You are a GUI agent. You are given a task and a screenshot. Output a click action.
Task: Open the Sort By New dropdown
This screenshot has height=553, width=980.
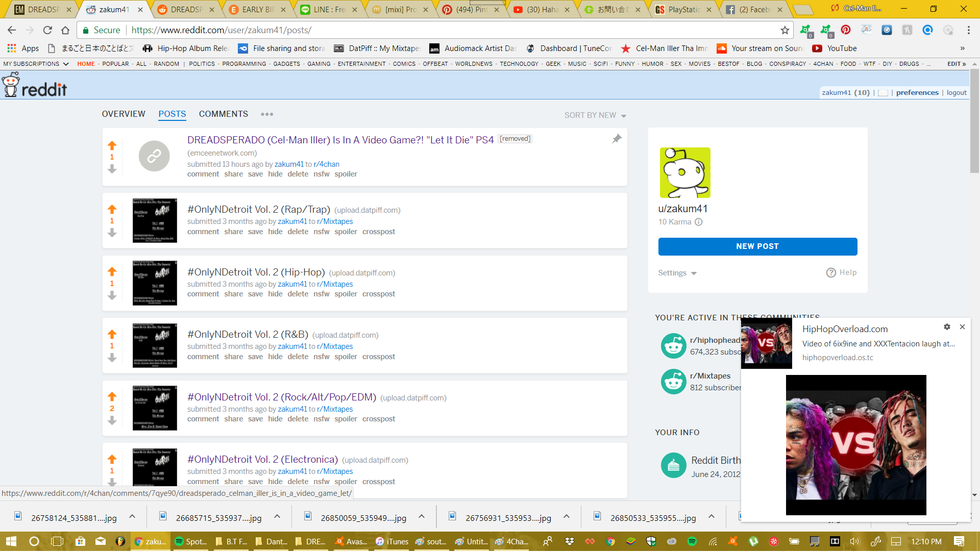pos(595,115)
